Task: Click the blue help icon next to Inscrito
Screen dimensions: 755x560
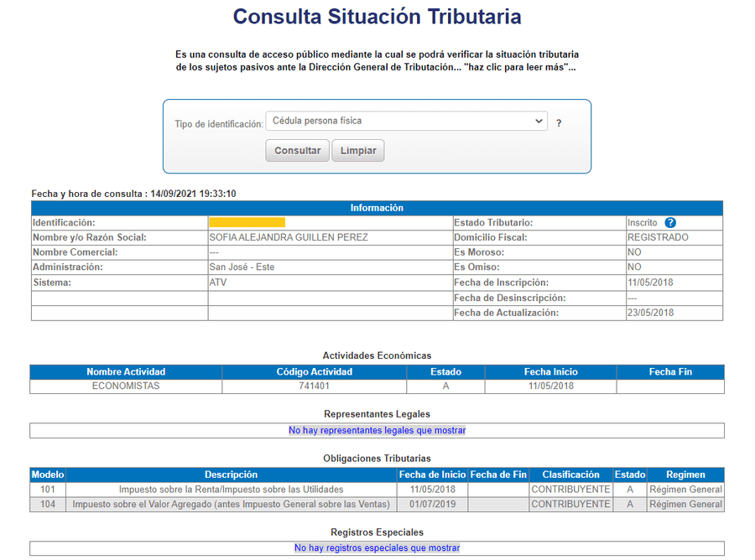Action: 670,223
